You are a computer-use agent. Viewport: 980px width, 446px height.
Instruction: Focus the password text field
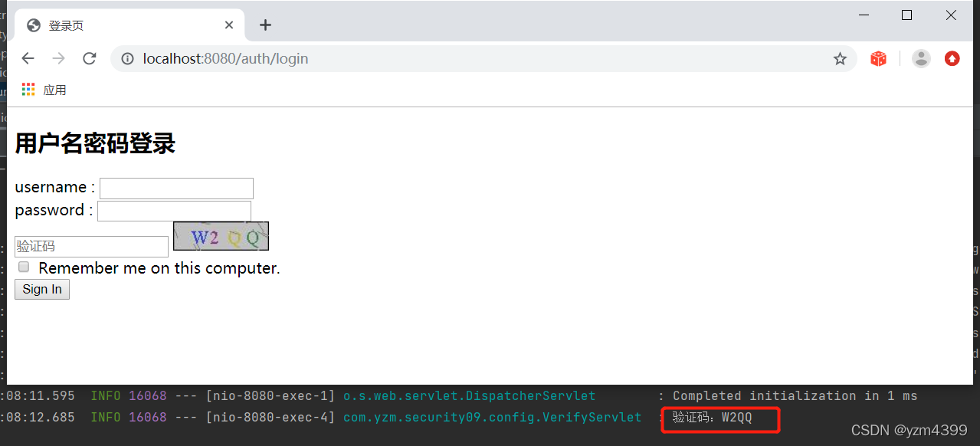(174, 211)
